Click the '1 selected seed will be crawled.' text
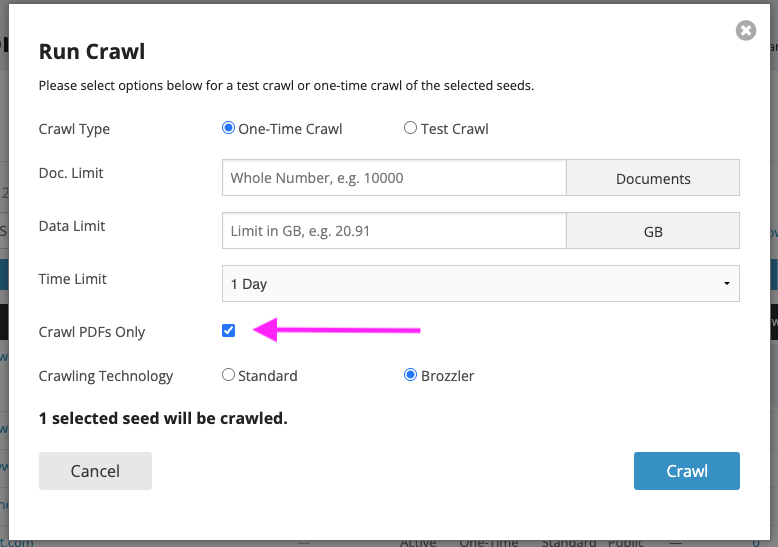778x547 pixels. click(163, 418)
